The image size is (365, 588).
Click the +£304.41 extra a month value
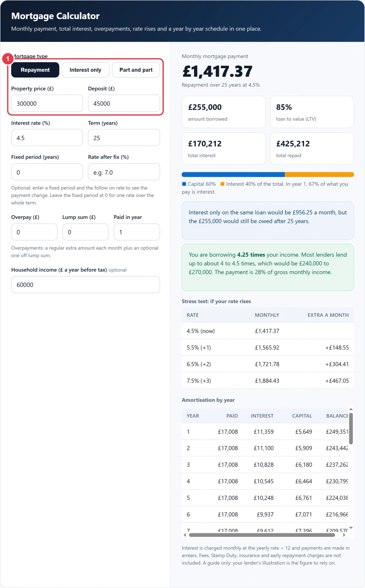pos(337,364)
